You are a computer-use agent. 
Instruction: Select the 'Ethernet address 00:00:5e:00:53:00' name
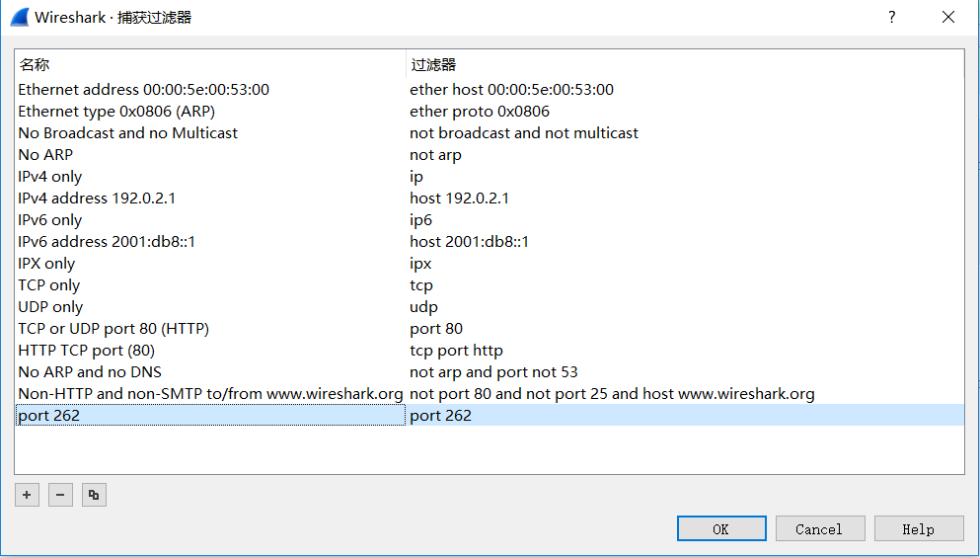tap(144, 90)
